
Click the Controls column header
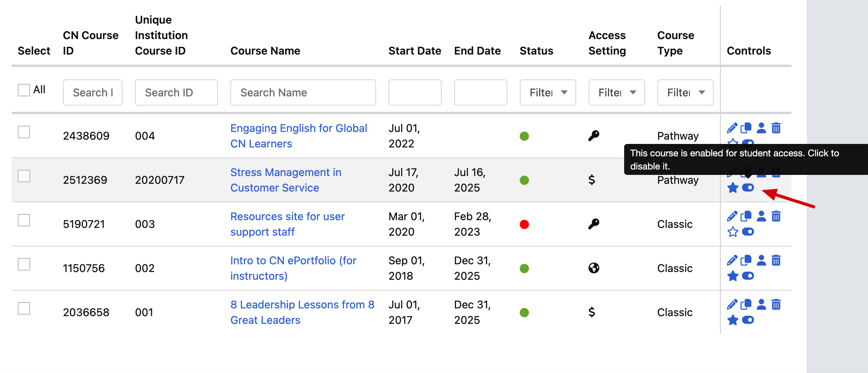point(749,51)
